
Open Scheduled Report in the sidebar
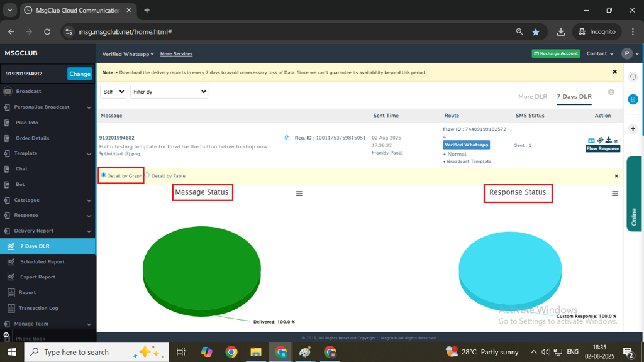pos(42,262)
